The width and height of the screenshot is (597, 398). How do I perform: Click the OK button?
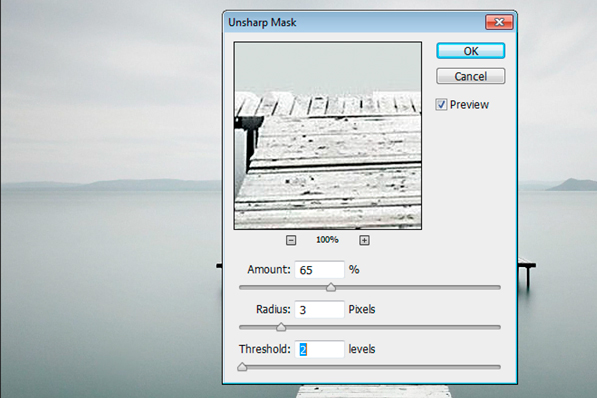[471, 51]
